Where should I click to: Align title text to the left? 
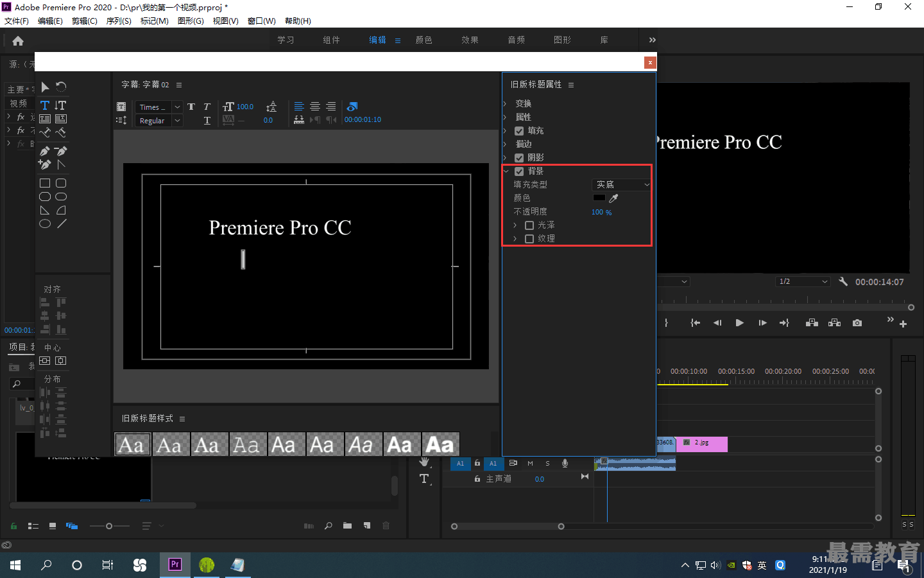click(299, 107)
